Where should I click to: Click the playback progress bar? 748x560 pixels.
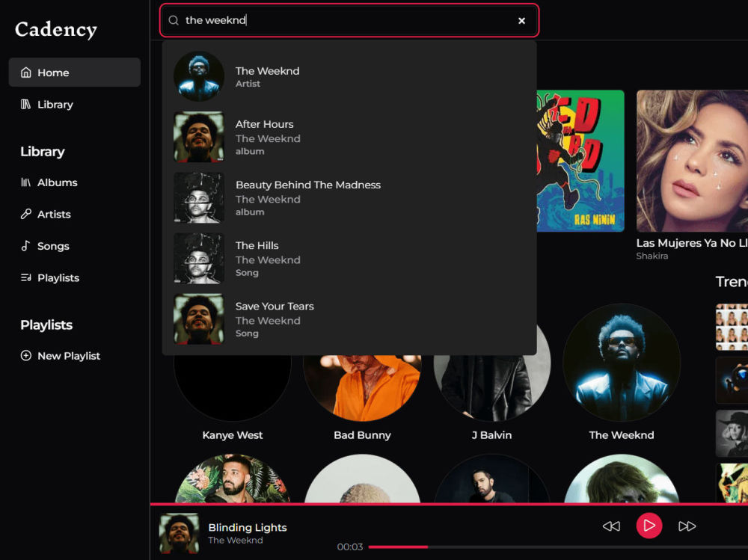tap(558, 547)
